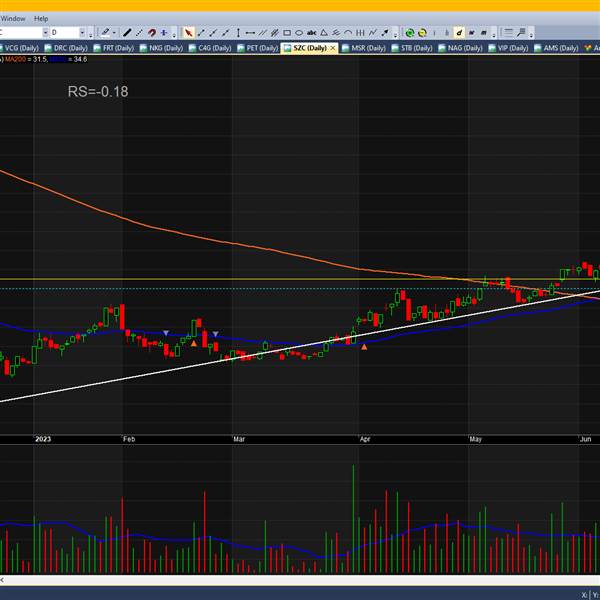Pick the time cycles tool
This screenshot has width=600, height=600.
click(360, 33)
